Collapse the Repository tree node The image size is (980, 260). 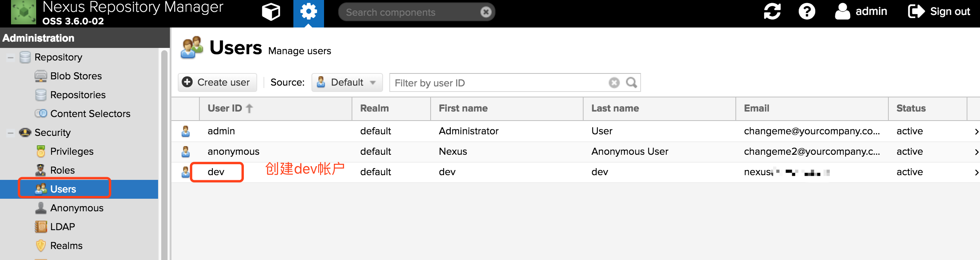11,58
